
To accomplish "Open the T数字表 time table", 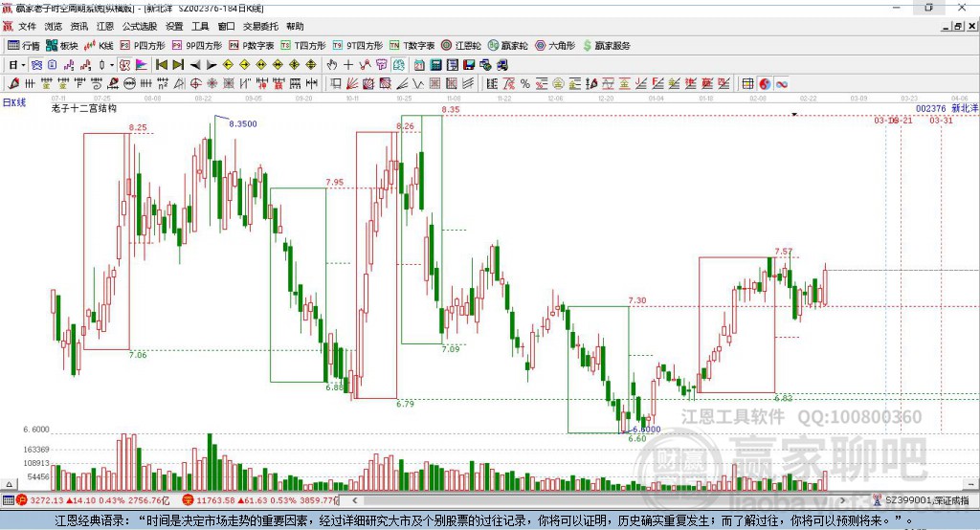I will pyautogui.click(x=412, y=46).
